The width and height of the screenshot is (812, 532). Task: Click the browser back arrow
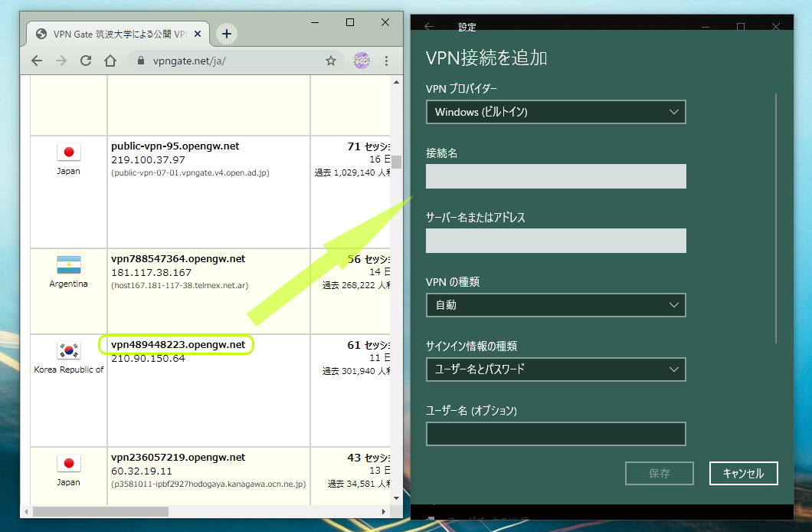(37, 61)
